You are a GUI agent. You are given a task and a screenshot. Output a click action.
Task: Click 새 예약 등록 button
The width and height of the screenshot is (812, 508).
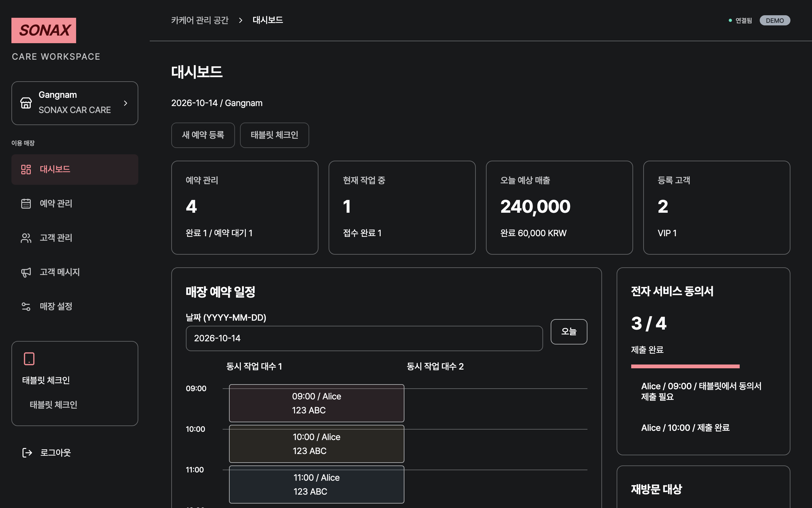203,135
